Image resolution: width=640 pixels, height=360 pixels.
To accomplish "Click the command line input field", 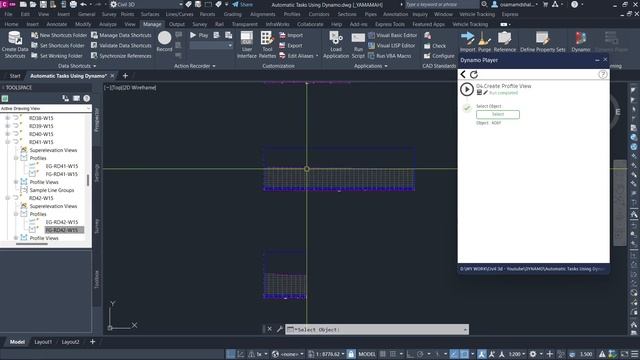I will (377, 329).
